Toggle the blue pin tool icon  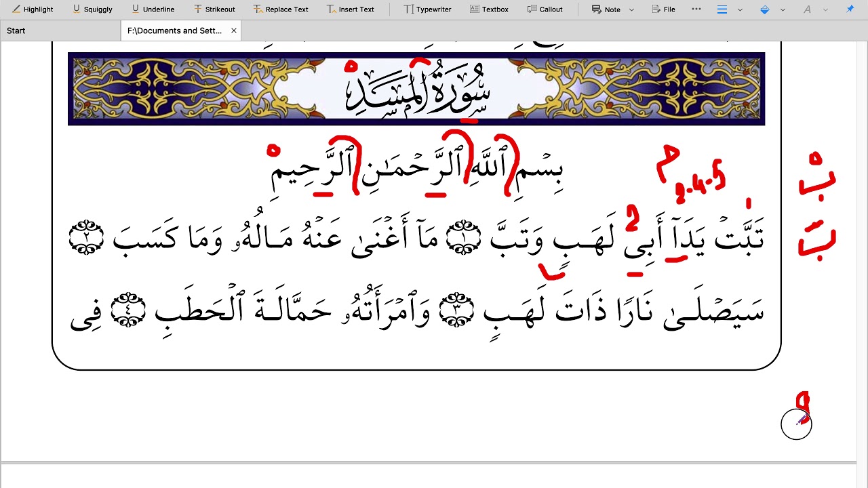pos(850,9)
